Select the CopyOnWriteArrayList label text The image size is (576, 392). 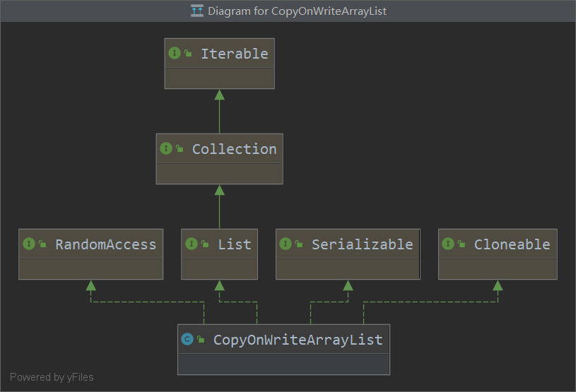pyautogui.click(x=298, y=340)
